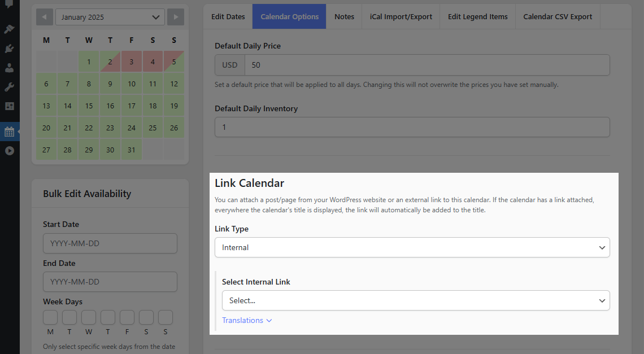The width and height of the screenshot is (644, 354).
Task: Open the Users icon in sidebar
Action: 9,68
